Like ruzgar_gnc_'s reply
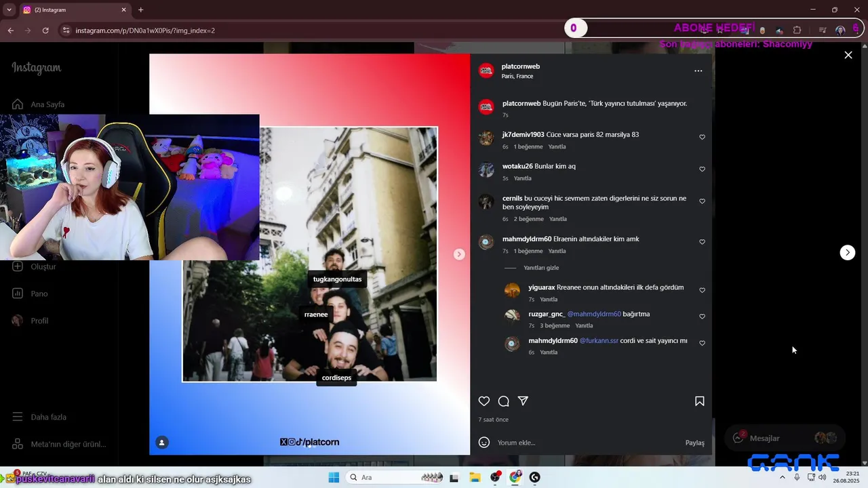This screenshot has height=488, width=868. click(702, 317)
